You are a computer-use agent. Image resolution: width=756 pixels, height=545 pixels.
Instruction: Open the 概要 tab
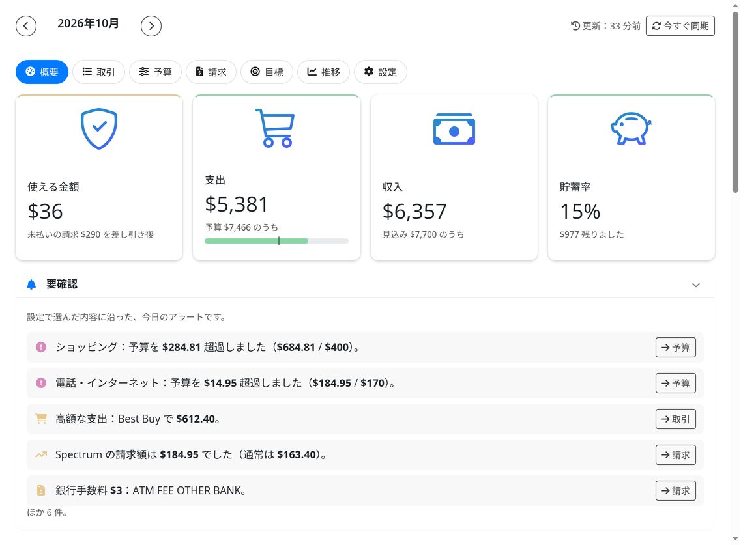(42, 72)
